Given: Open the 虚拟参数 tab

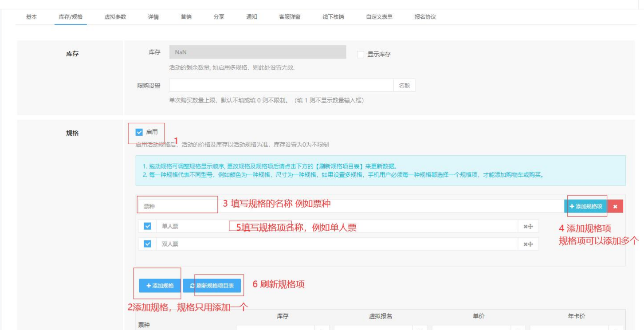Looking at the screenshot, I should click(115, 17).
